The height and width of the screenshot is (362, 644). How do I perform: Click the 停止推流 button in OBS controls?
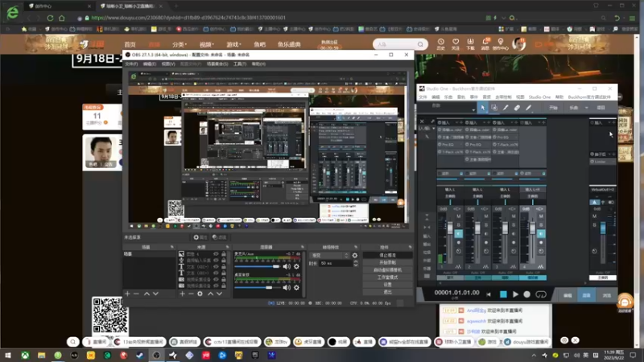coord(387,255)
